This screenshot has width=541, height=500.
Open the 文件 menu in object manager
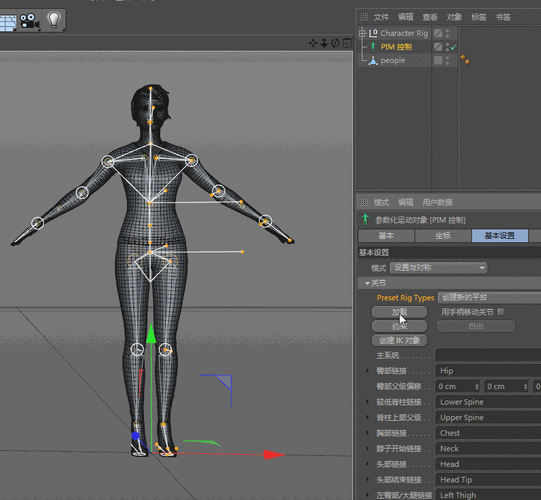(381, 17)
